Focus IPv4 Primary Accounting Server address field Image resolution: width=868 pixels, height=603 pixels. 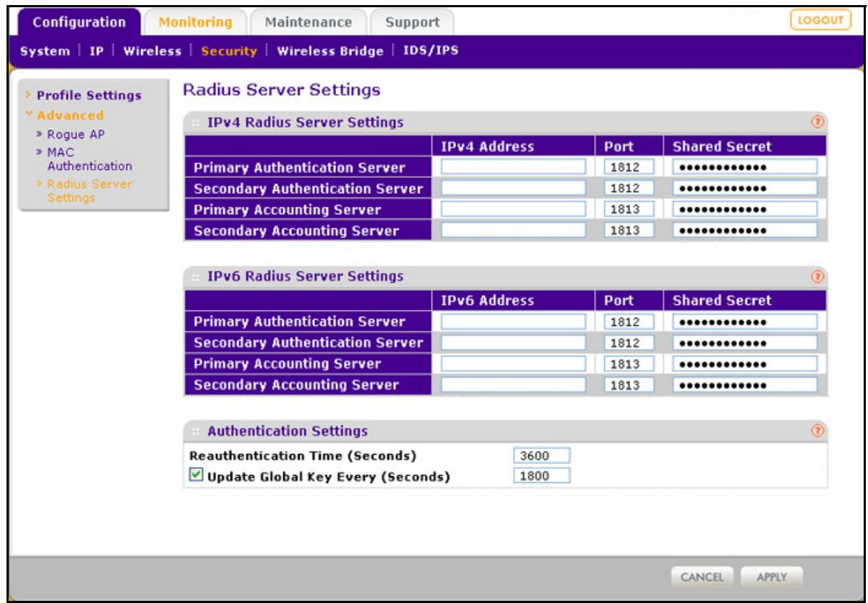click(513, 210)
